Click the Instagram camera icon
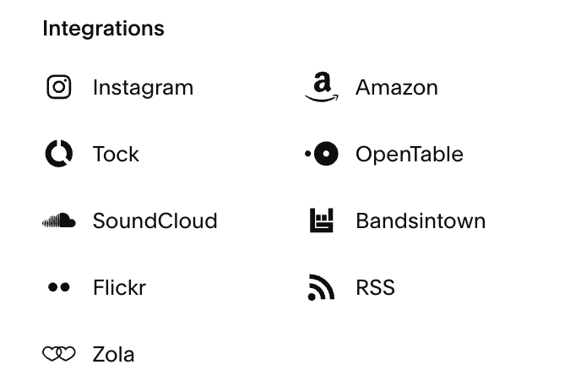Viewport: 581px width, 392px height. click(x=59, y=87)
